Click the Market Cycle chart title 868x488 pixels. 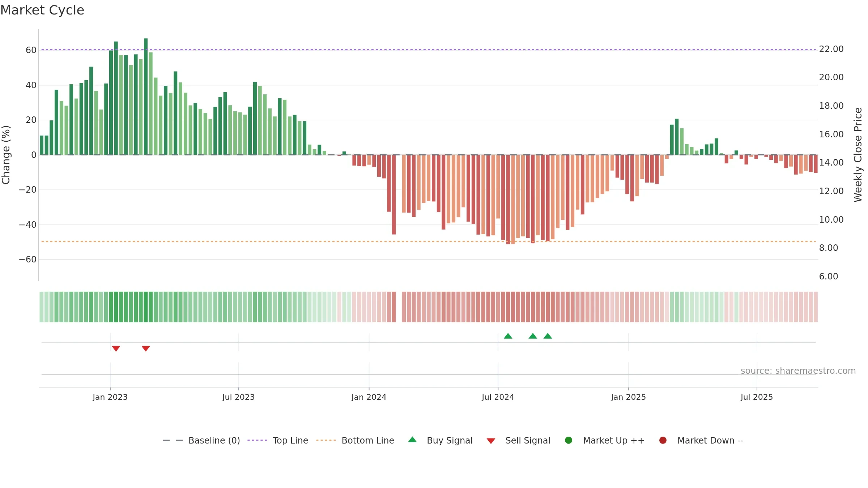pos(42,10)
